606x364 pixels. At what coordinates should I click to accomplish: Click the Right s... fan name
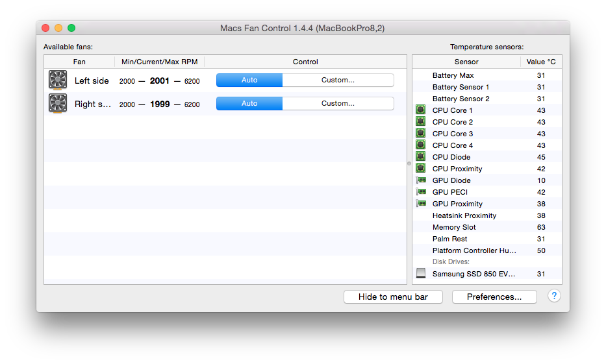[x=92, y=104]
